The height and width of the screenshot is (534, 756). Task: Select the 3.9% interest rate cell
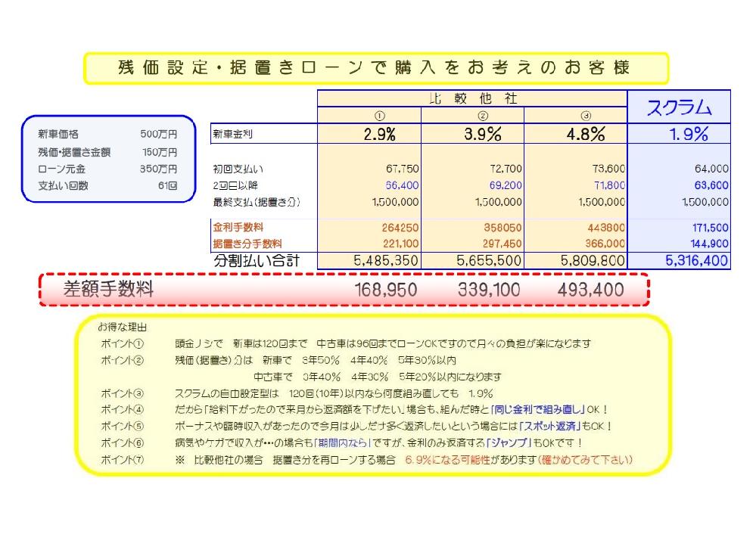click(483, 134)
